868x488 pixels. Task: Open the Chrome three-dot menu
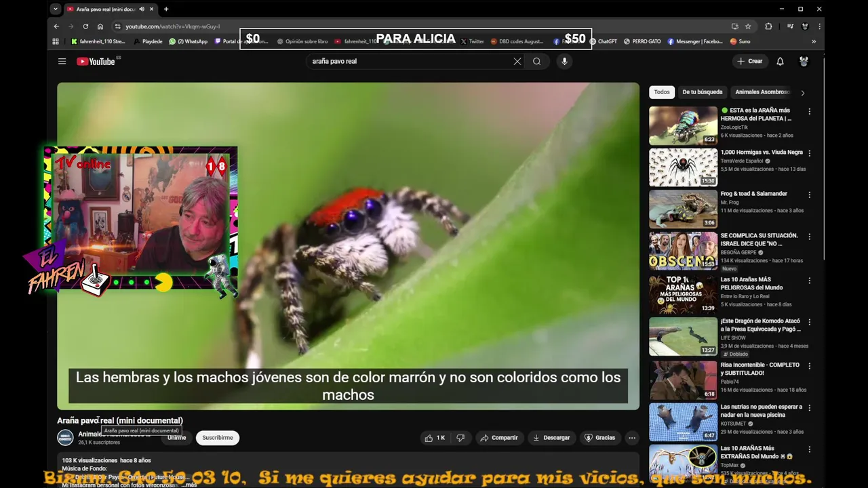tap(821, 26)
